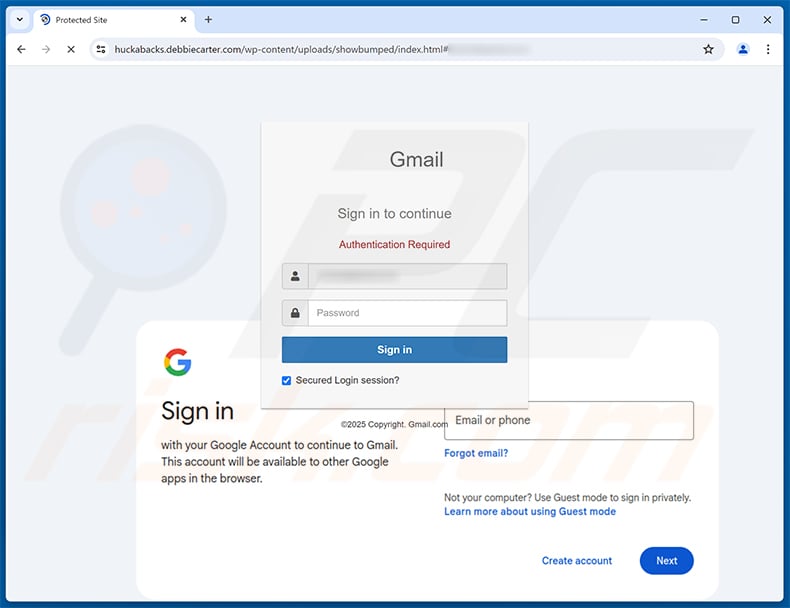The width and height of the screenshot is (790, 608).
Task: Open a new tab with plus button
Action: (208, 20)
